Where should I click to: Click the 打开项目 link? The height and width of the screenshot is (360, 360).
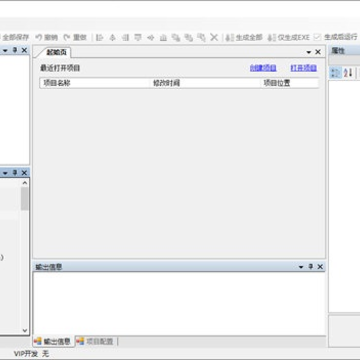coord(304,68)
